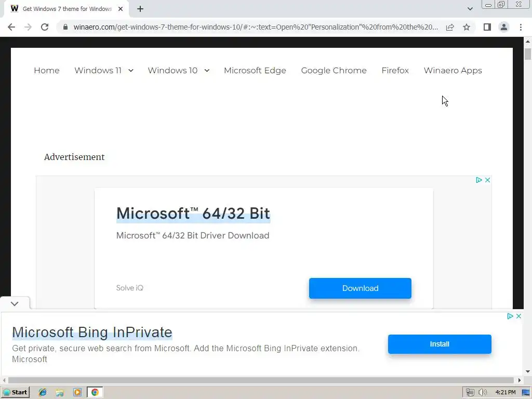532x399 pixels.
Task: Click the Chrome taskbar button
Action: point(95,392)
